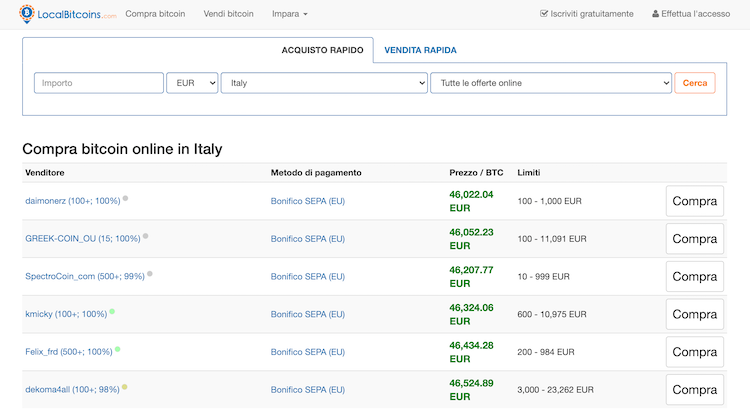Open the Italy country dropdown
The width and height of the screenshot is (750, 415).
tap(324, 83)
